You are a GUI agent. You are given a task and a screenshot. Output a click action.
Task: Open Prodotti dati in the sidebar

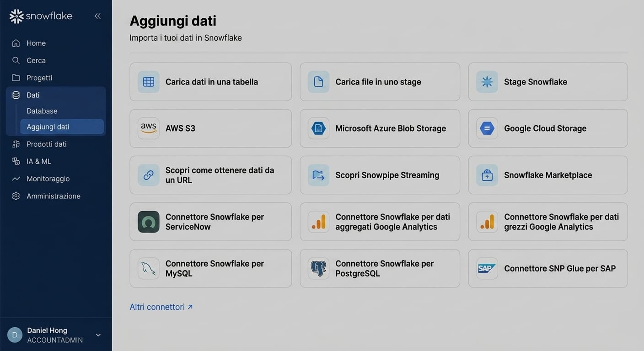[56, 144]
